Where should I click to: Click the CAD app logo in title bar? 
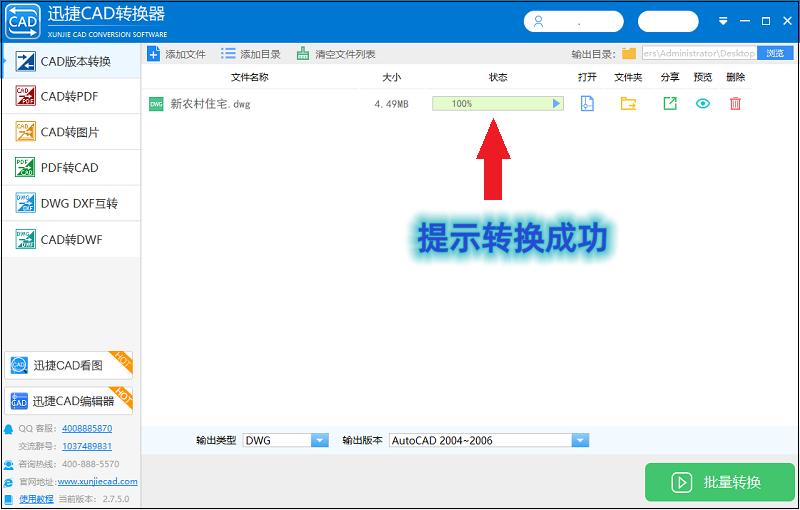pos(23,21)
